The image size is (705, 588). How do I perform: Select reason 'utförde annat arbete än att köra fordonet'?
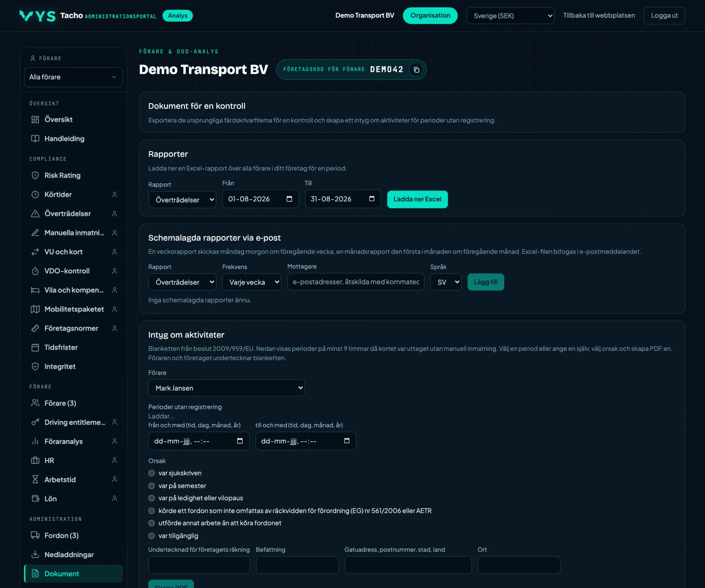[152, 523]
